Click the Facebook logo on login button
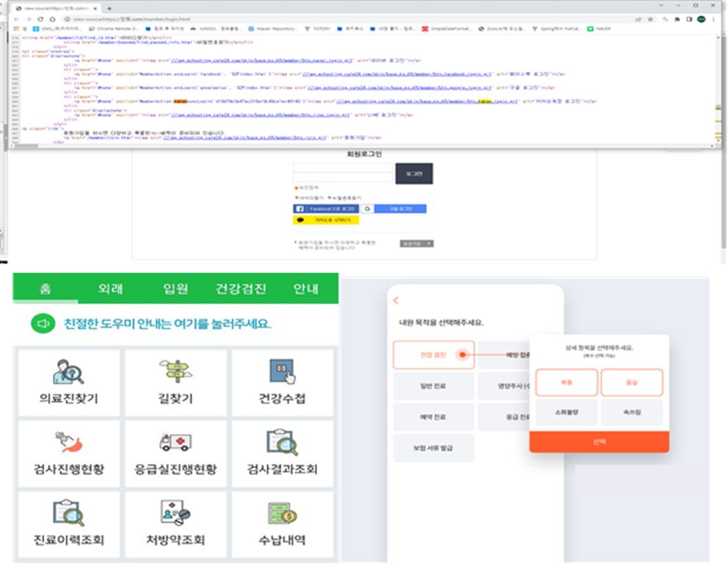The width and height of the screenshot is (728, 564). (300, 209)
